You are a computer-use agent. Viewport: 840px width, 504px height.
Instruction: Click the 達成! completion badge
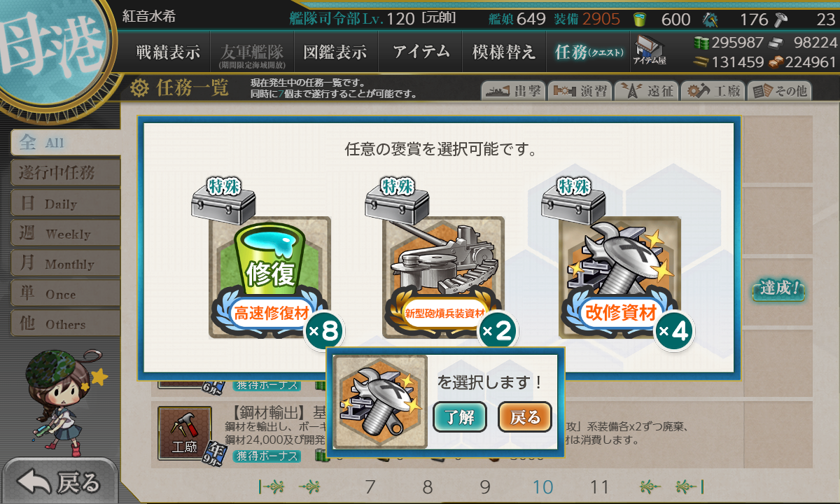click(x=778, y=288)
